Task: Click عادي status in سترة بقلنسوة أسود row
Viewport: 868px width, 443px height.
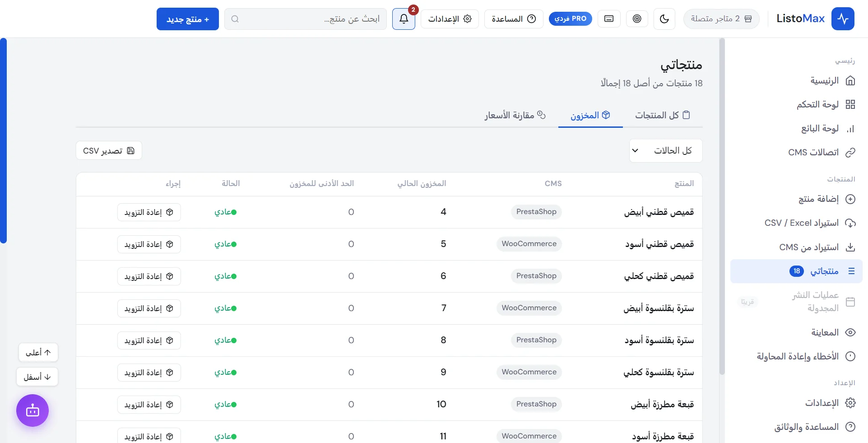Action: [225, 340]
